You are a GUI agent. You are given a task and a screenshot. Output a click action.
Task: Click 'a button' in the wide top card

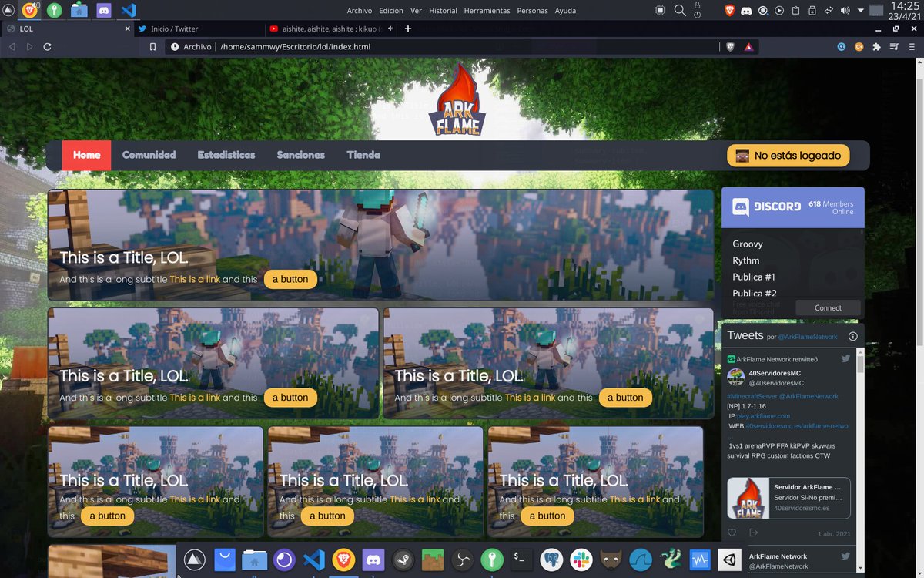(290, 279)
